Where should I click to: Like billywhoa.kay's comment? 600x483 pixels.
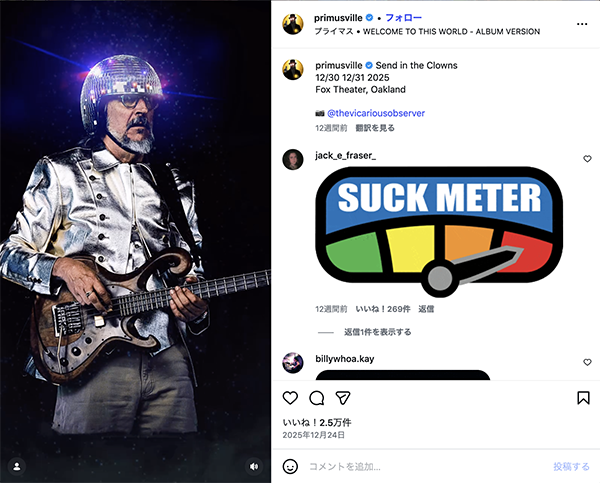(587, 362)
